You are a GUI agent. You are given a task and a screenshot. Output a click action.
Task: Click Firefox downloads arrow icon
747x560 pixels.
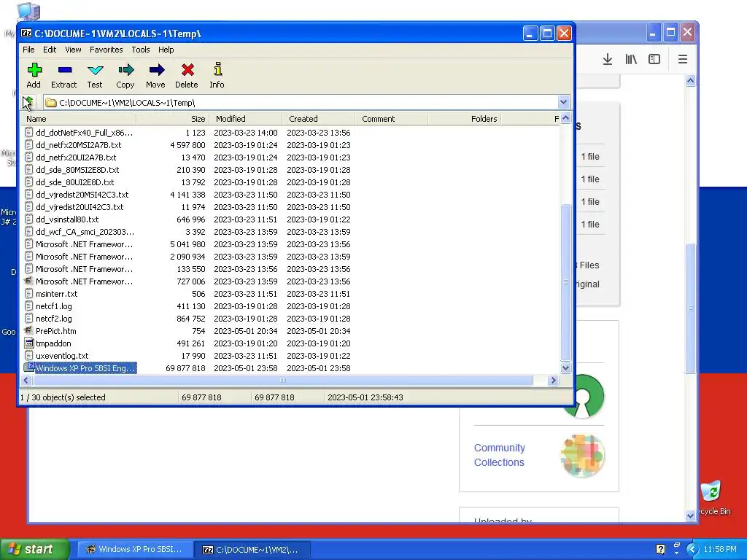click(608, 59)
